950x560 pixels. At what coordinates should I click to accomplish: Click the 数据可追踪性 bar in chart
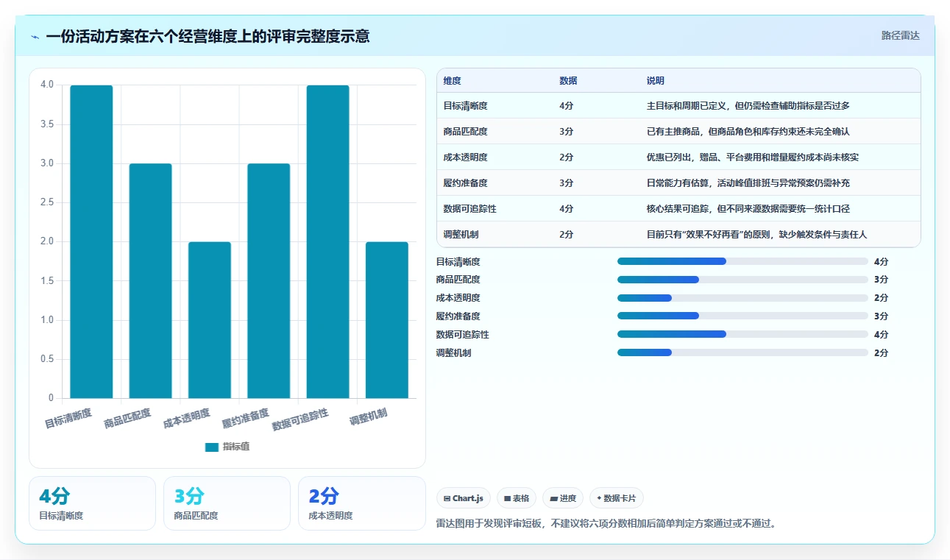[x=327, y=241]
